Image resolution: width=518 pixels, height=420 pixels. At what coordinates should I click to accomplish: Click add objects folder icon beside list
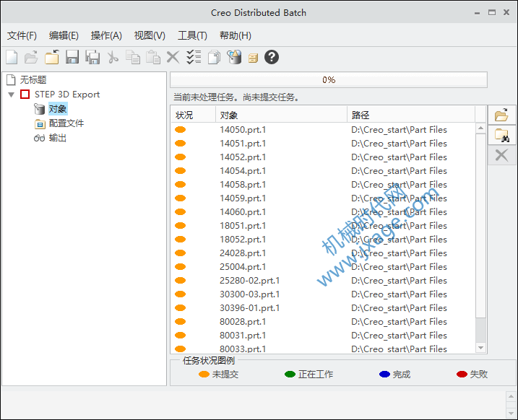coord(501,115)
